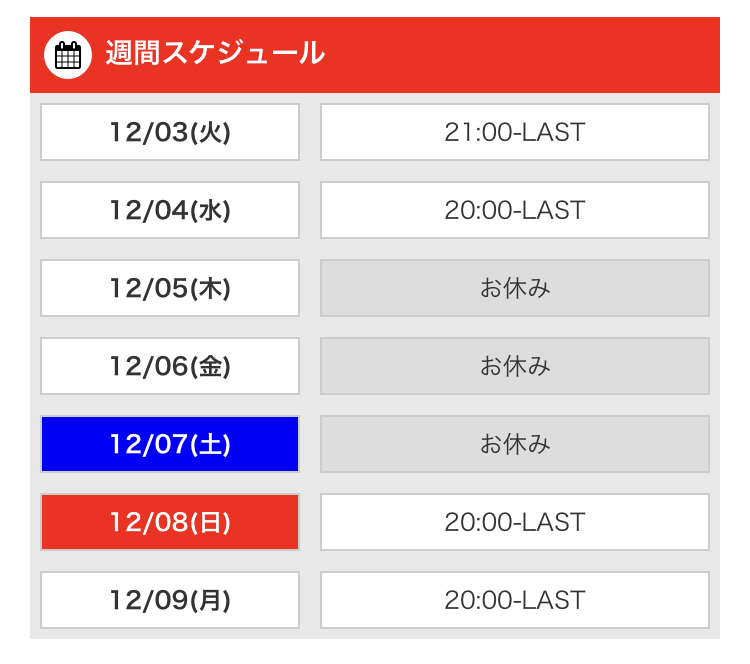The width and height of the screenshot is (750, 664).
Task: Open the 20:00-LAST slot for Sunday 12/08
Action: 515,522
